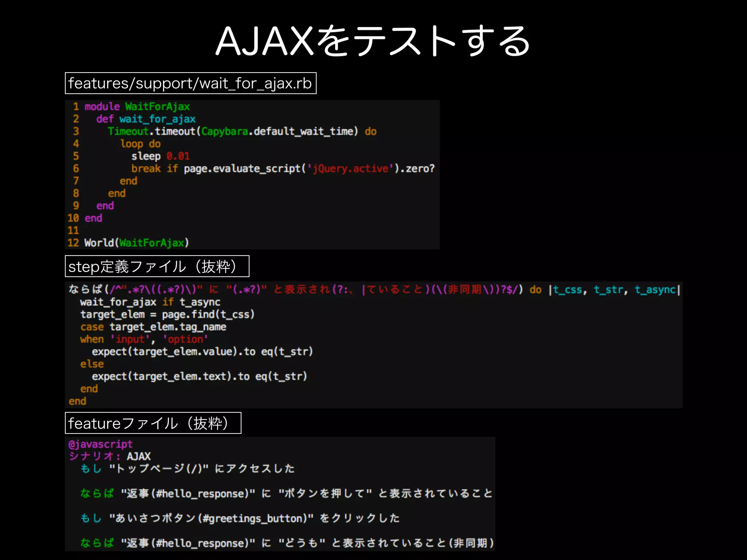Click the line "target_elem = page.find(t_css)"
Screen dimensions: 747x560
pyautogui.click(x=167, y=314)
